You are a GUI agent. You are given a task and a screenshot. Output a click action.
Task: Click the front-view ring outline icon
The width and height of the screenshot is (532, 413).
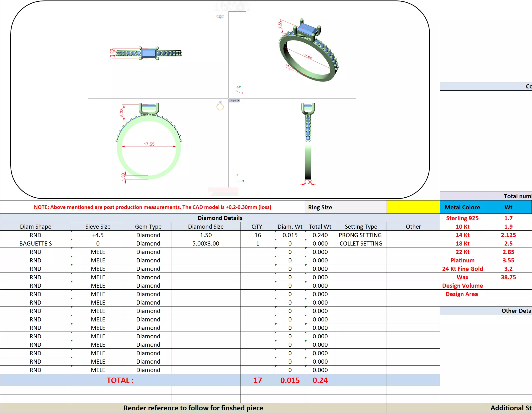click(x=220, y=107)
